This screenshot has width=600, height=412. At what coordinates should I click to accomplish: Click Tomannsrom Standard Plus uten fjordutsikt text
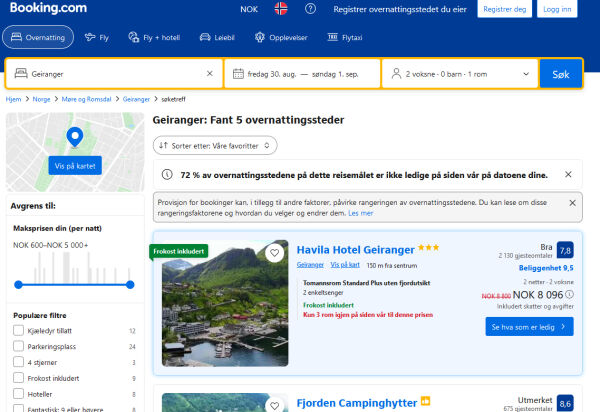(x=367, y=283)
